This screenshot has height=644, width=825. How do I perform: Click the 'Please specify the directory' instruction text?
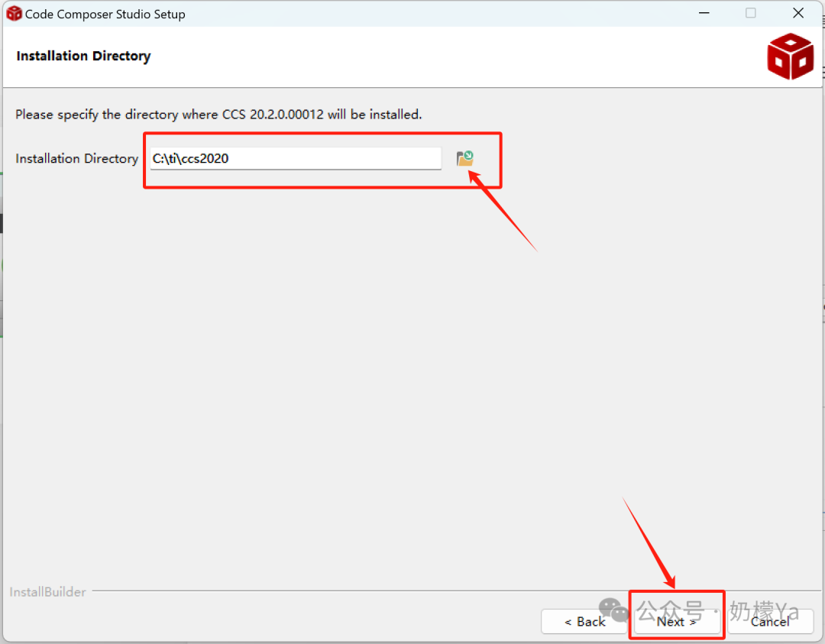point(218,114)
